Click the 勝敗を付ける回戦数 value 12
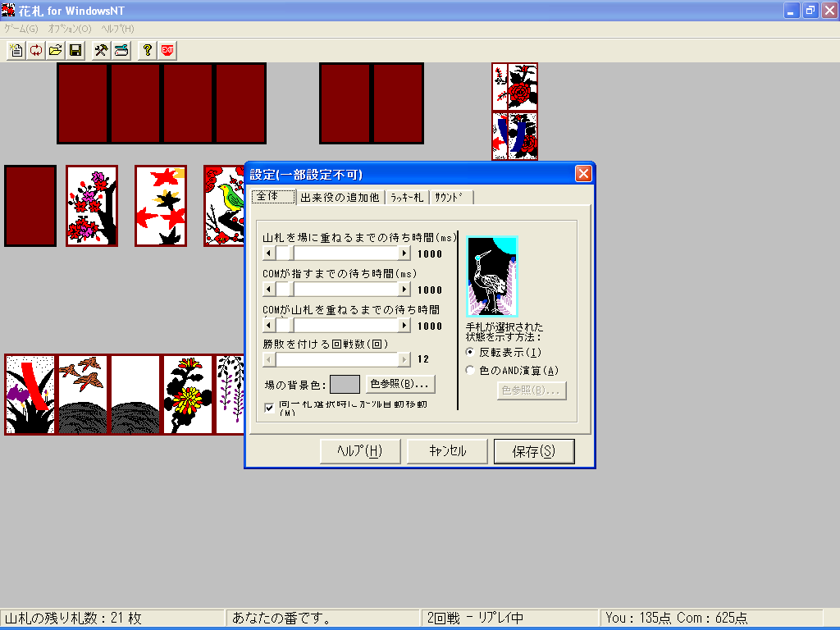 (x=423, y=359)
